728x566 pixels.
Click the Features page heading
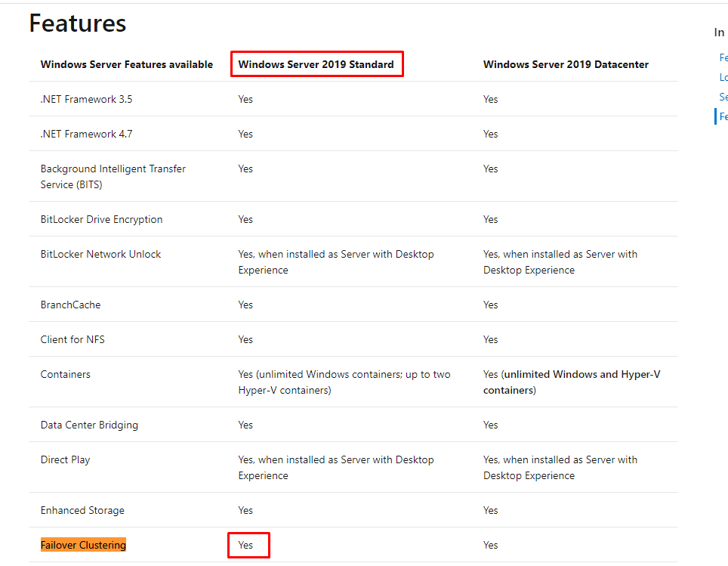(78, 23)
